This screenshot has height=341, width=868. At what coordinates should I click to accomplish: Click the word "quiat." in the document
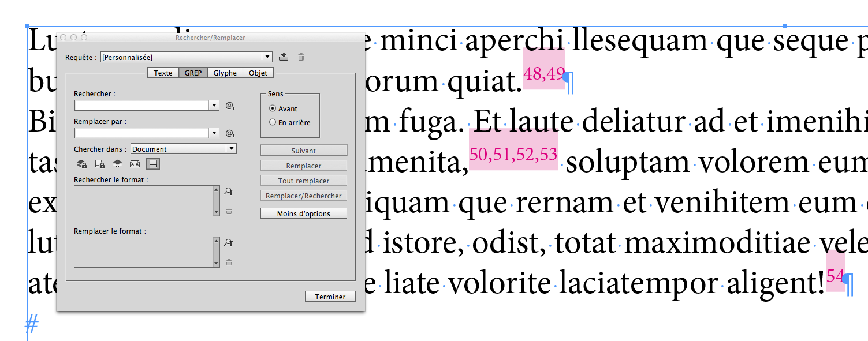pos(485,83)
